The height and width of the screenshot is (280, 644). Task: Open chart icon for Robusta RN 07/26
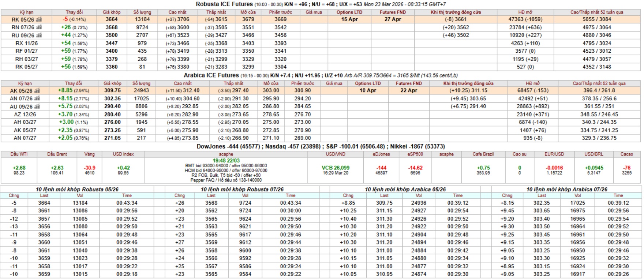pos(39,27)
